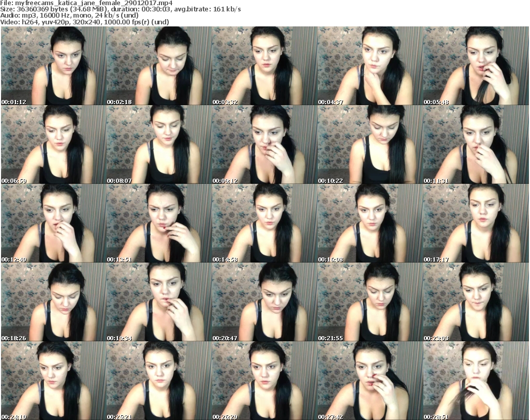This screenshot has height=420, width=530.
Task: Select the thumbnail frame stamped 00:18:26
Action: coord(53,302)
